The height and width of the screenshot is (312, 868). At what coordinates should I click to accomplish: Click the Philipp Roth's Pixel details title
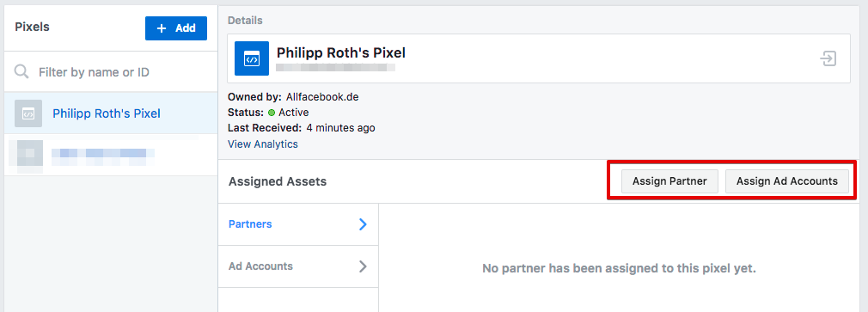coord(341,53)
